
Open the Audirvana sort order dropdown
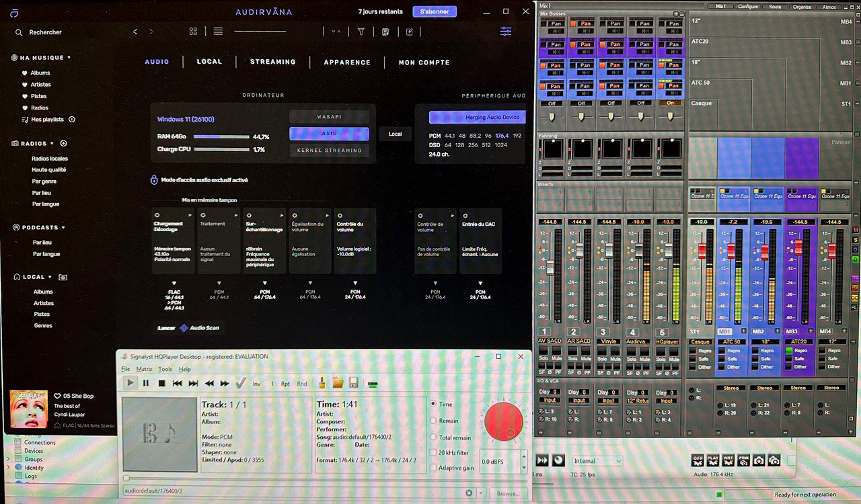(336, 31)
